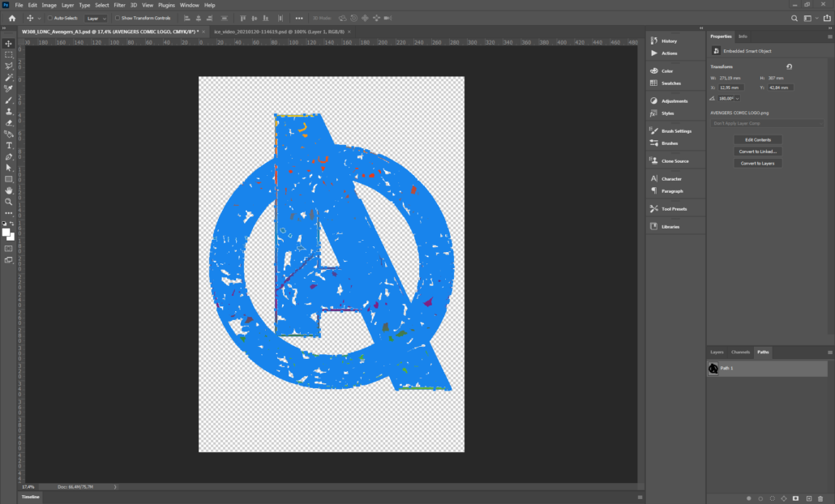Click the background color swatch
Screen dimensions: 835x504
pyautogui.click(x=11, y=238)
